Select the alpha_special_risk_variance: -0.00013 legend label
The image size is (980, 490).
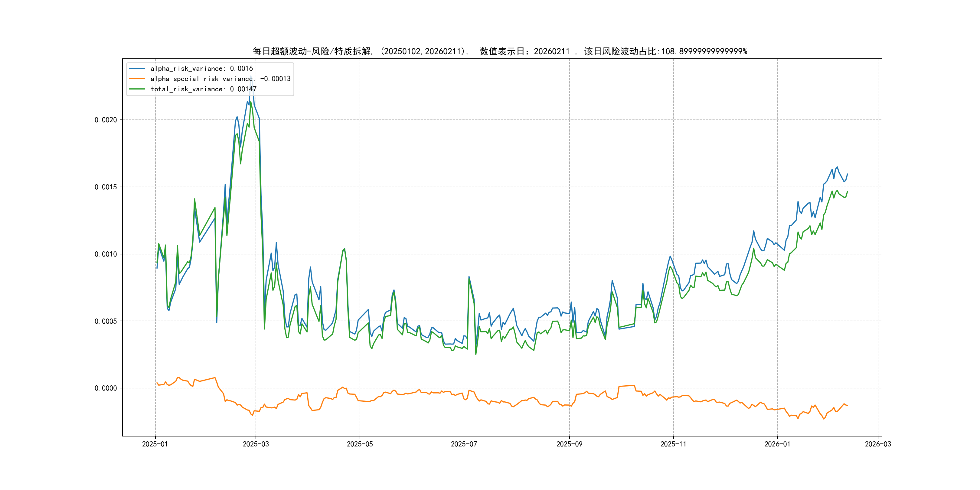[220, 79]
